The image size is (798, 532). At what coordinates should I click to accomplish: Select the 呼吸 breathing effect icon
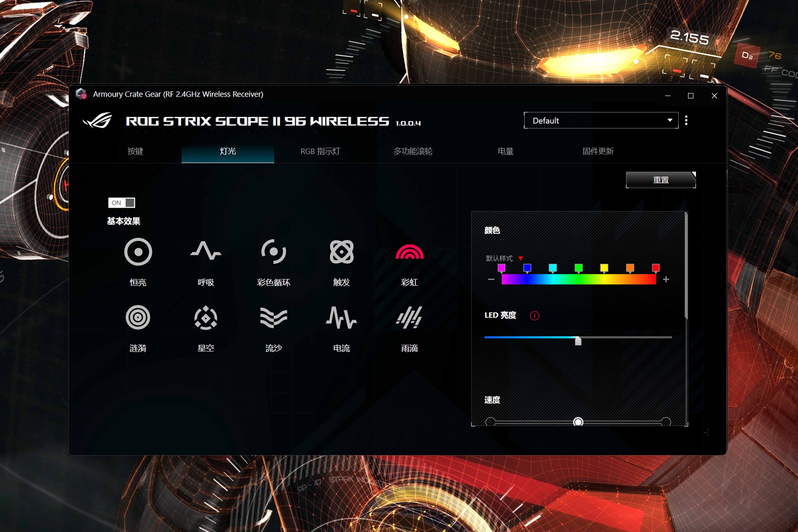pyautogui.click(x=206, y=251)
